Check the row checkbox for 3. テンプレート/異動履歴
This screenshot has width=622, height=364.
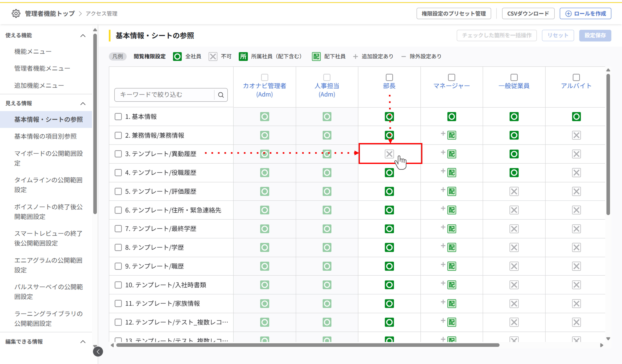coord(118,154)
